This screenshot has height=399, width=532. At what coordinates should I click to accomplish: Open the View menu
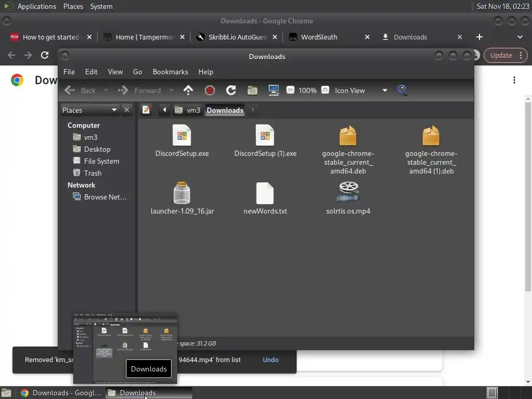(115, 72)
